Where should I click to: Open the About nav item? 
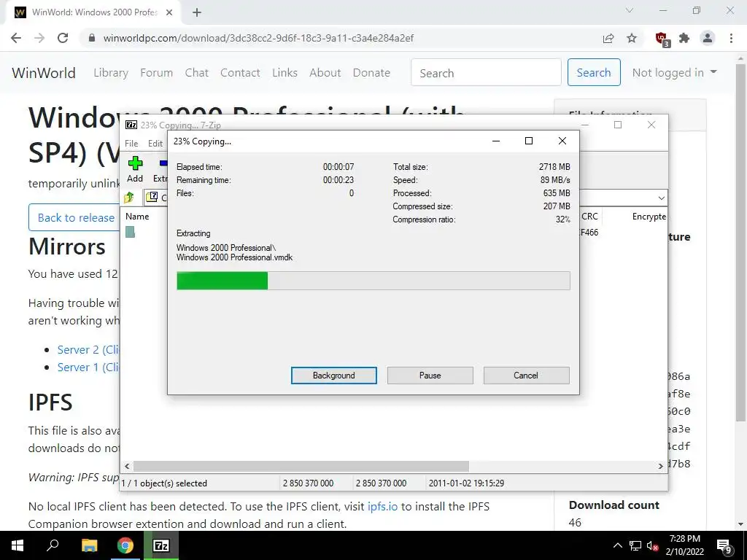(325, 73)
